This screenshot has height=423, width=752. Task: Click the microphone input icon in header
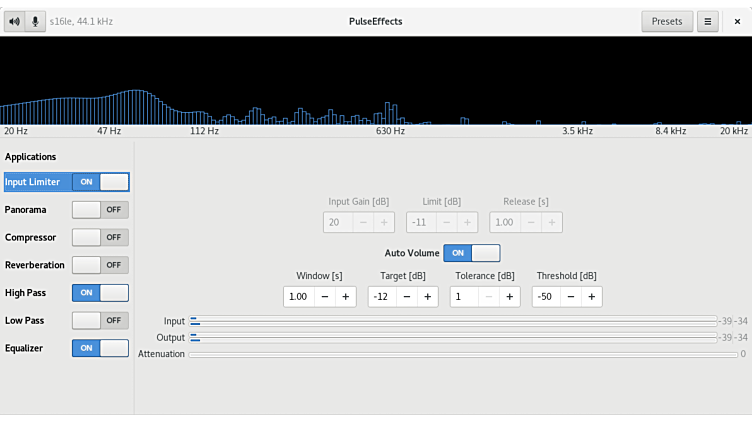coord(35,21)
